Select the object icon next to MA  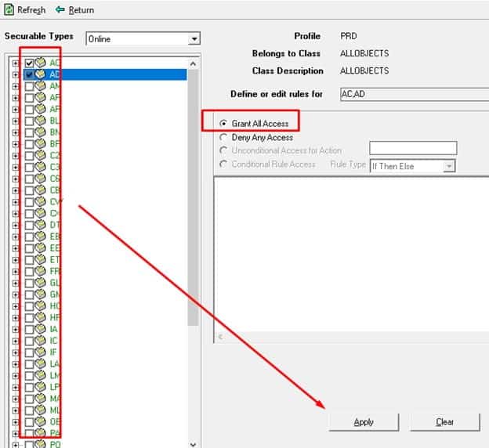pos(40,398)
